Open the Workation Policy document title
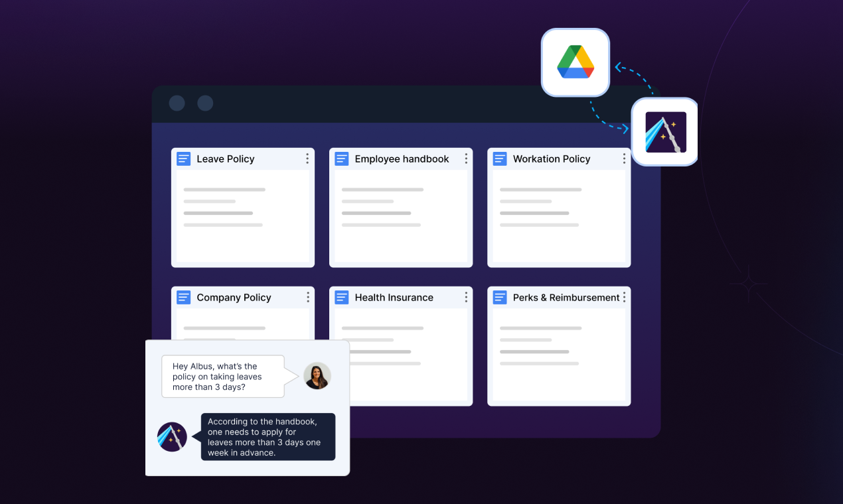The width and height of the screenshot is (843, 504). click(552, 159)
